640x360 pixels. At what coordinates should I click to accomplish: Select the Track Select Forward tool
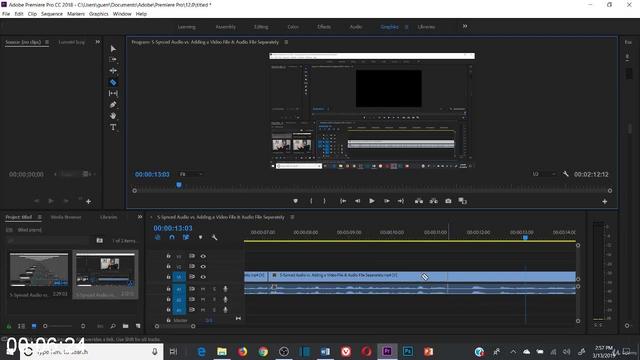[113, 60]
